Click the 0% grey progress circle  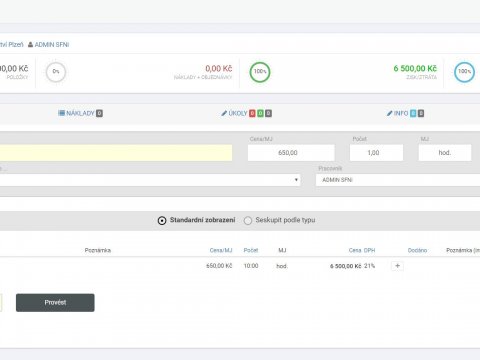56,72
